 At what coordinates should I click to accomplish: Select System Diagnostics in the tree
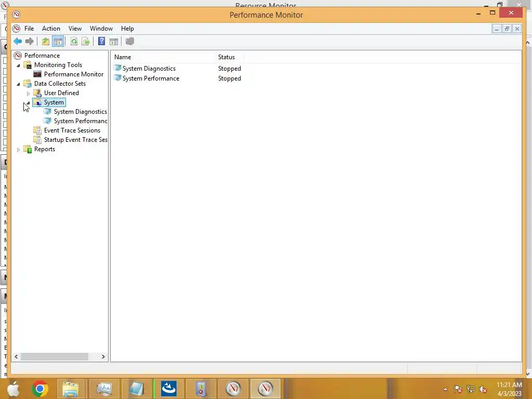tap(81, 112)
